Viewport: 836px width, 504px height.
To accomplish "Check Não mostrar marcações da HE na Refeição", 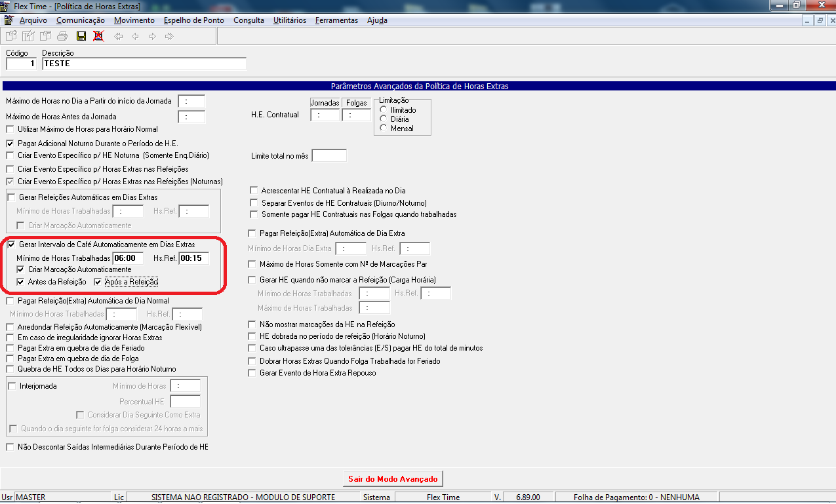I will pos(252,324).
